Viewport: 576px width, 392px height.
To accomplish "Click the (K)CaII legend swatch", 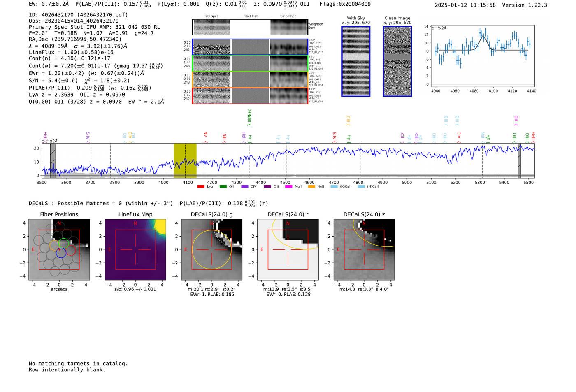I will click(x=334, y=186).
